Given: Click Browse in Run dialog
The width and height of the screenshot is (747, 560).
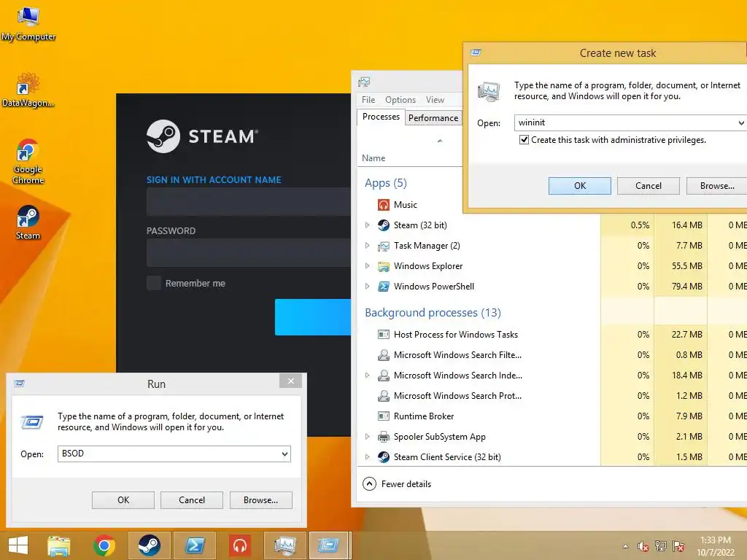Looking at the screenshot, I should click(x=260, y=500).
